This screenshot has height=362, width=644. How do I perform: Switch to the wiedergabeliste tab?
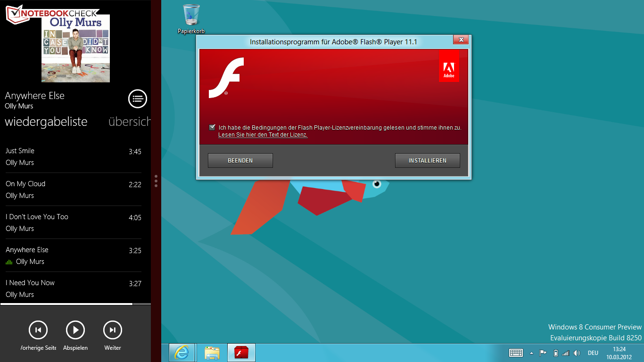[46, 122]
